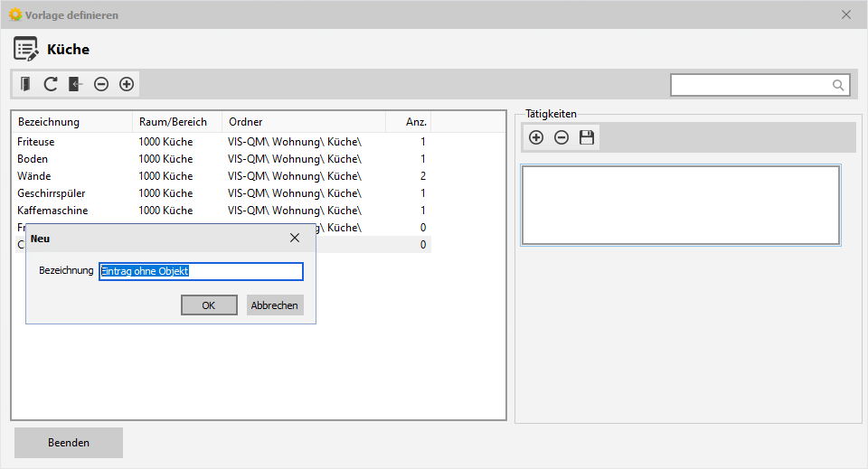The width and height of the screenshot is (868, 469).
Task: Save activities with the floppy disk icon
Action: coord(587,137)
